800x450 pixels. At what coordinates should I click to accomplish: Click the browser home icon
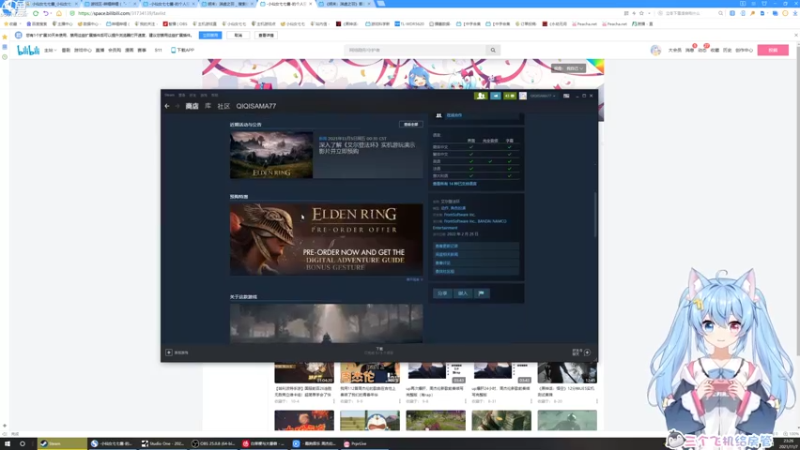click(59, 13)
